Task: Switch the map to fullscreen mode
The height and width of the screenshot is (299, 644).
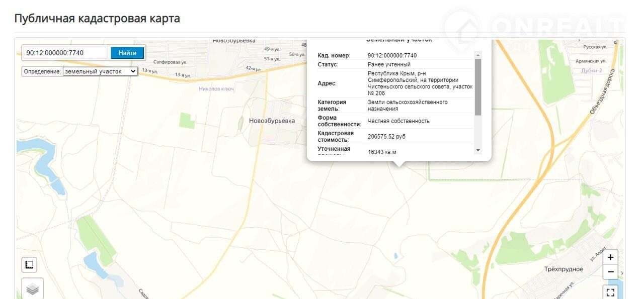Action: [610, 292]
